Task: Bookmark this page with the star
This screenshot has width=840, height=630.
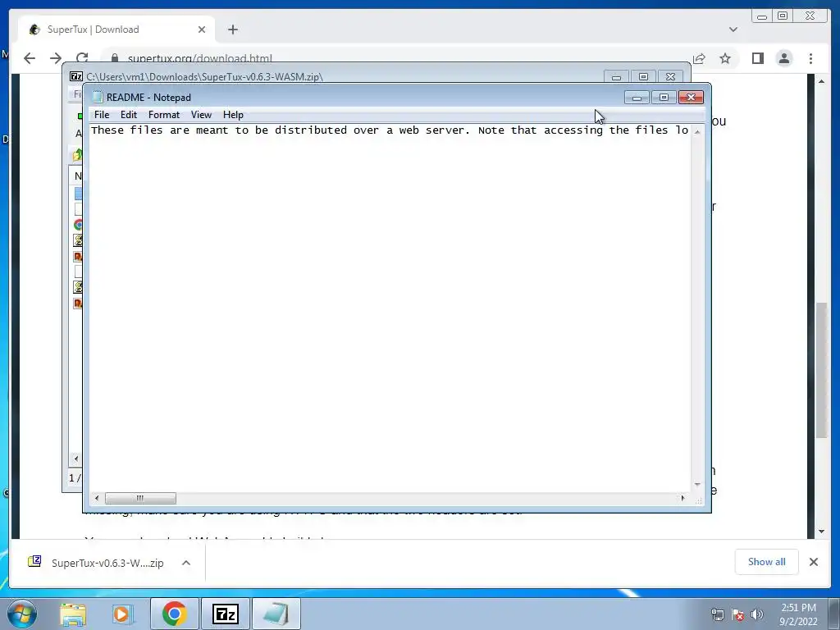Action: (725, 58)
